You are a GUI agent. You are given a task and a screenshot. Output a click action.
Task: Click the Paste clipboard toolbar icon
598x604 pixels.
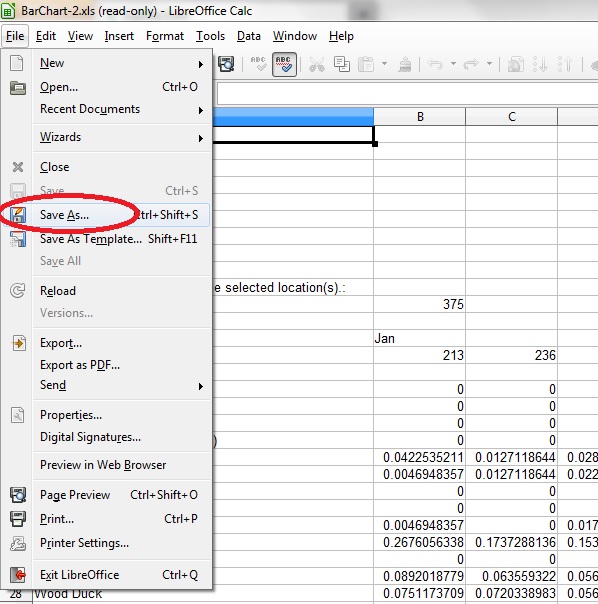(x=366, y=64)
